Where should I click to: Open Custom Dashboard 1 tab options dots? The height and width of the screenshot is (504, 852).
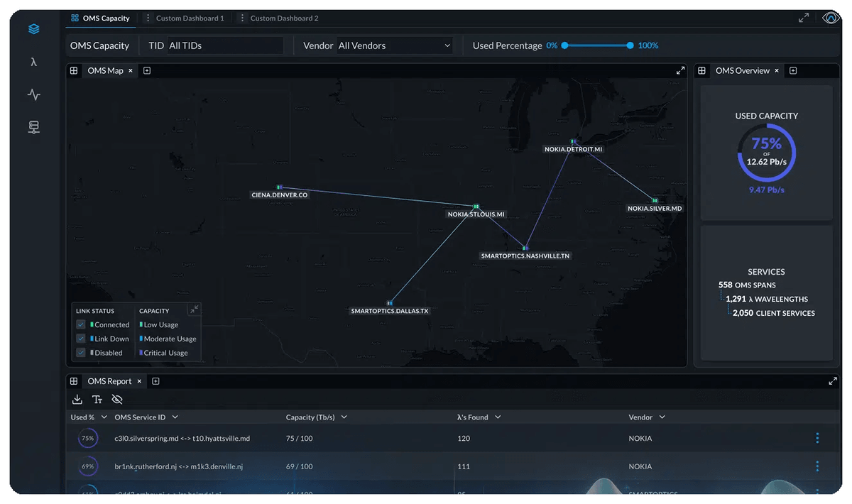pyautogui.click(x=148, y=18)
